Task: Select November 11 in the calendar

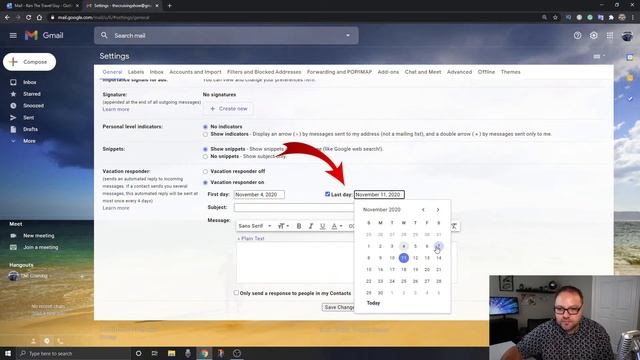Action: pyautogui.click(x=404, y=258)
